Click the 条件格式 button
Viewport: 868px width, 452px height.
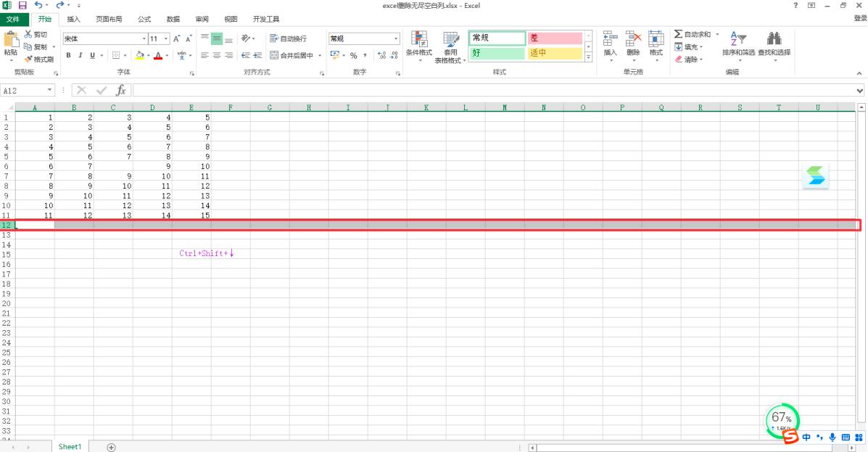pos(418,45)
